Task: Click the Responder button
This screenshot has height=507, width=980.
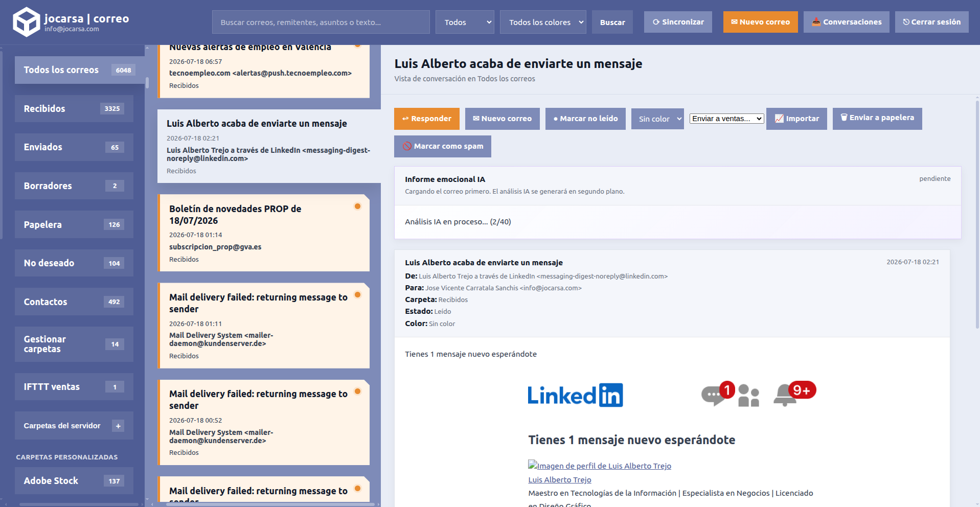Action: tap(426, 119)
